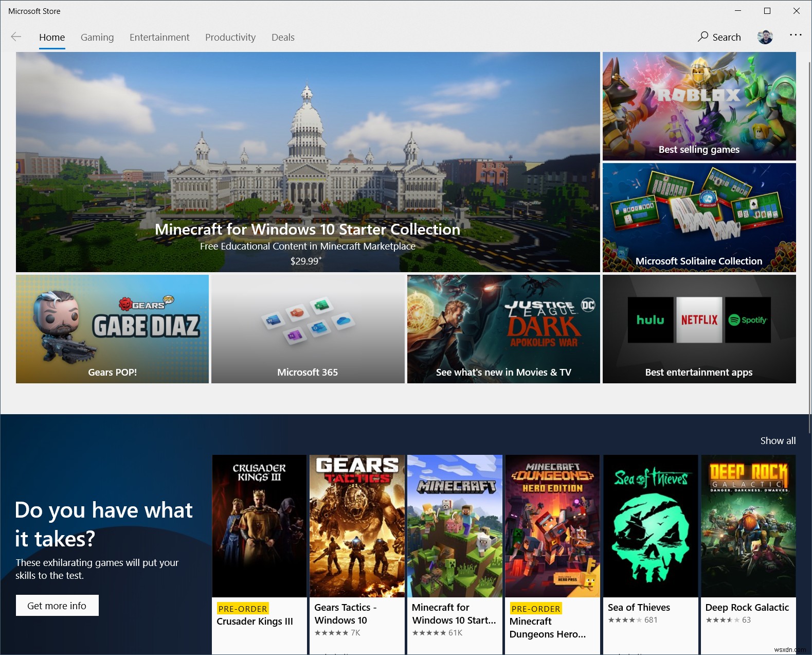Click Gears Tactics - Windows 10 title
The image size is (812, 655).
[346, 614]
